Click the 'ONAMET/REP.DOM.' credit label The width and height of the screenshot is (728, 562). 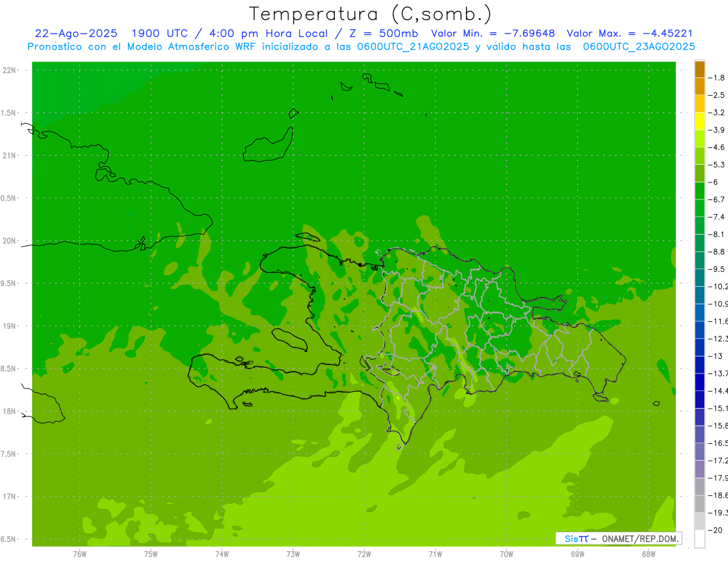point(639,538)
